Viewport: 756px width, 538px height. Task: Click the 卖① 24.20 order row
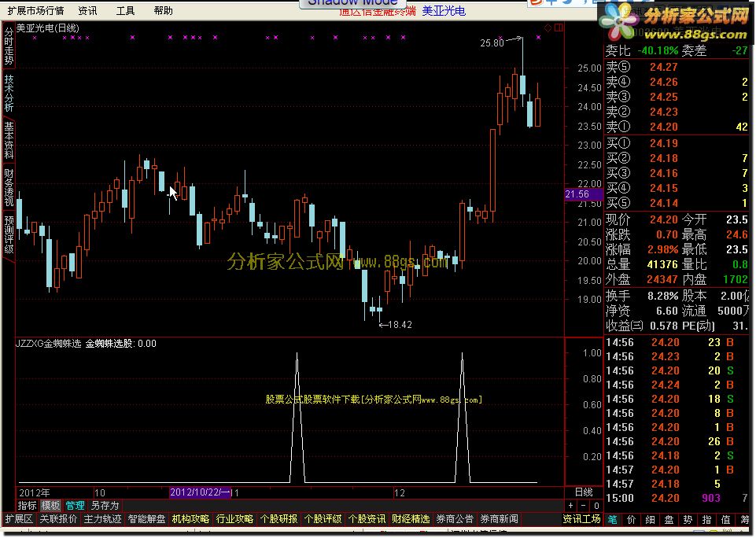(x=677, y=127)
